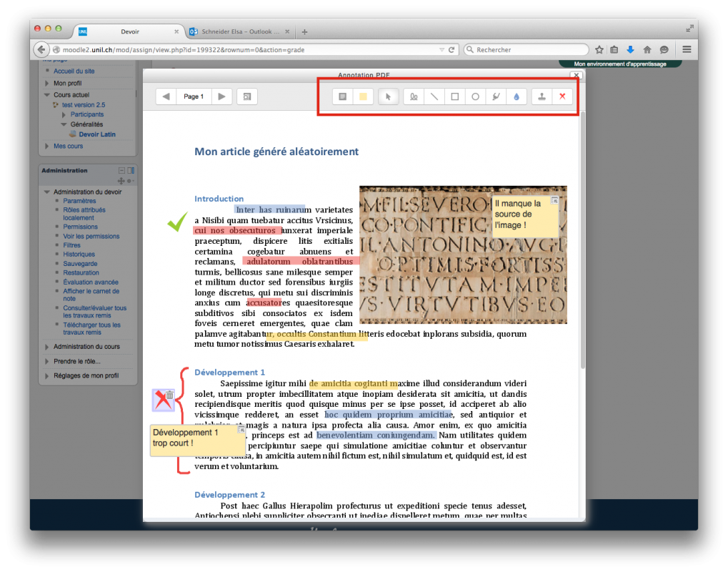
Task: Delete the red cross stamp annotation
Action: point(169,395)
